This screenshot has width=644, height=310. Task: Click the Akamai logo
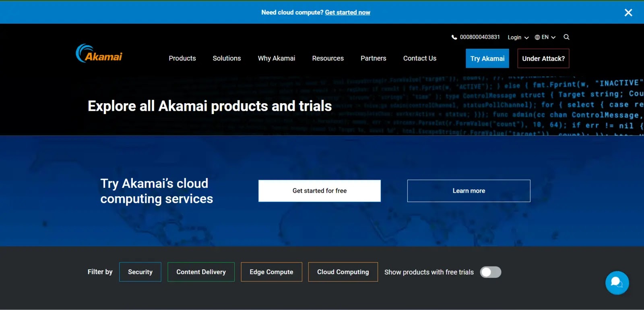coord(99,53)
